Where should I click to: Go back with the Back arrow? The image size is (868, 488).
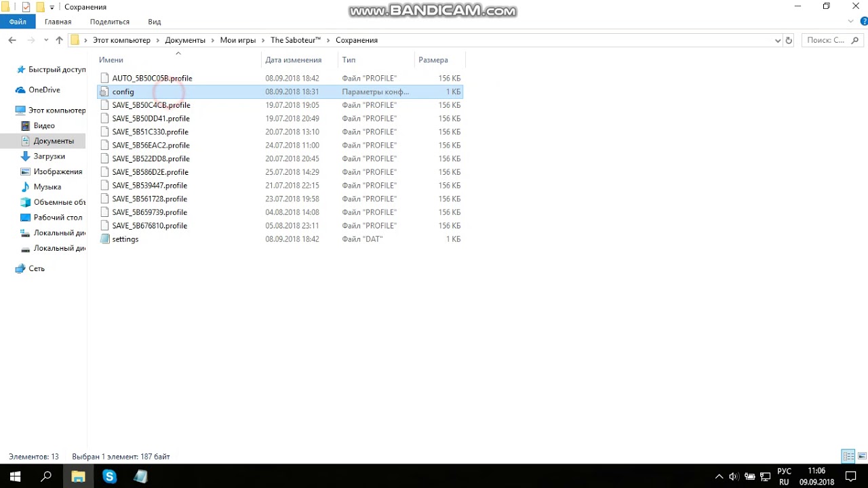tap(12, 40)
